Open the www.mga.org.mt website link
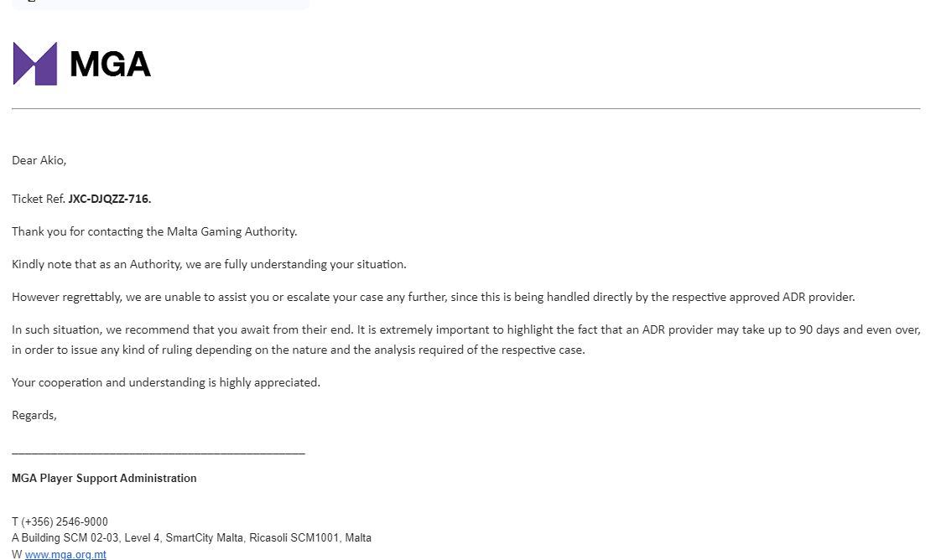 pyautogui.click(x=65, y=554)
